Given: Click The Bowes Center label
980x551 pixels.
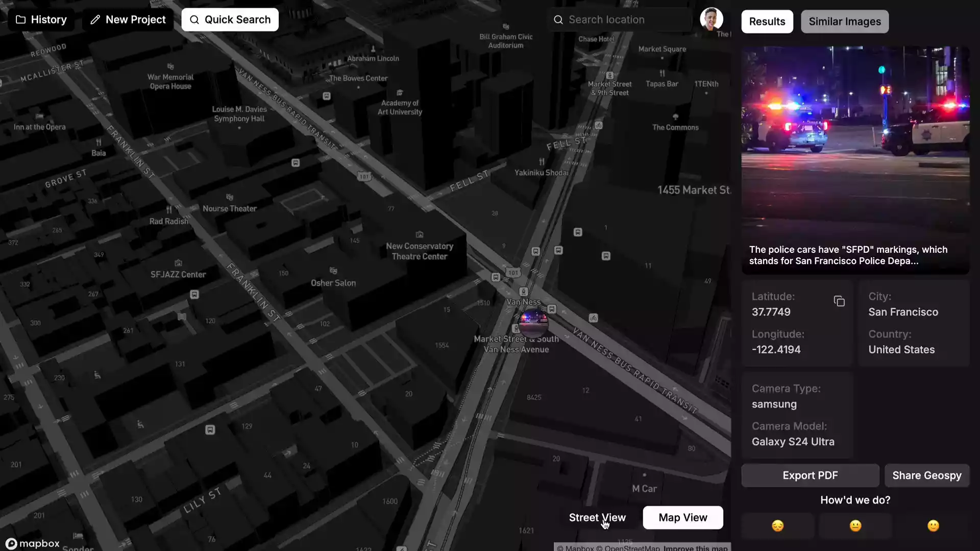Looking at the screenshot, I should coord(358,78).
